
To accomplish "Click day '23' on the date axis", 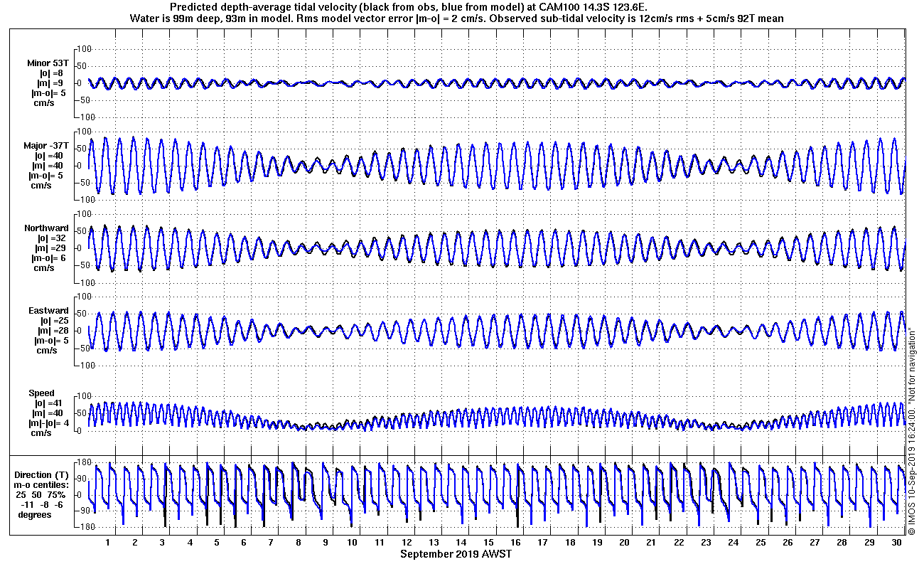I will click(x=706, y=542).
